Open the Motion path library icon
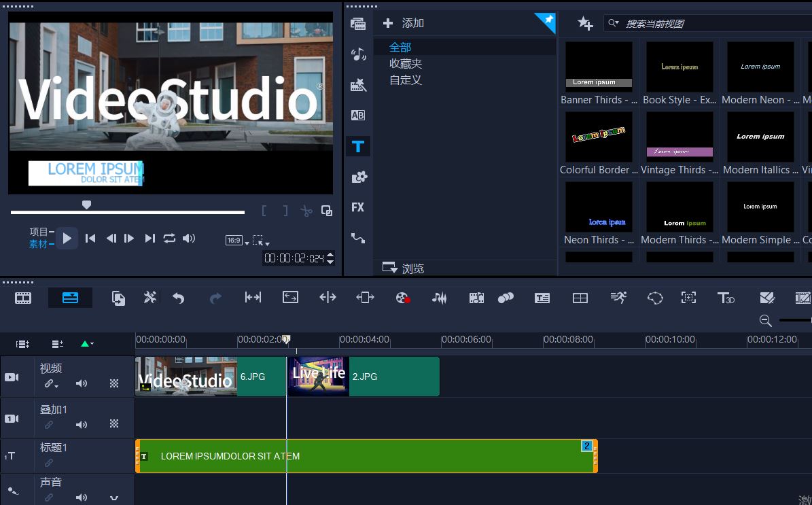812x505 pixels. point(358,239)
